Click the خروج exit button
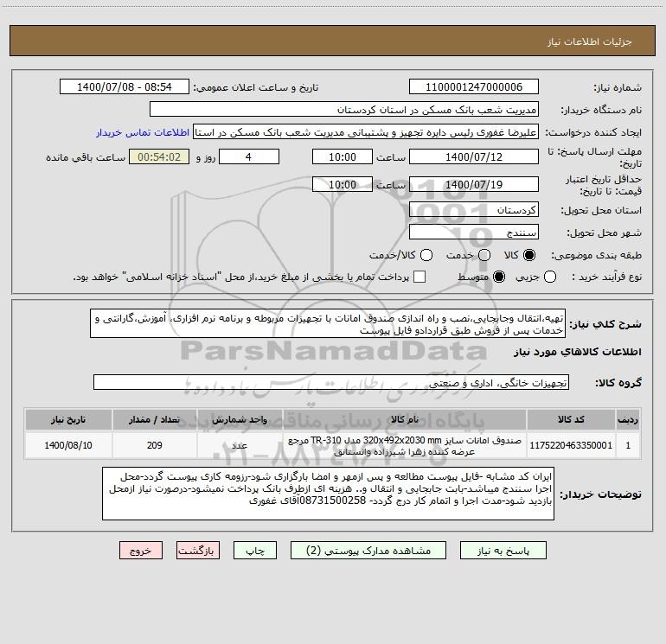Viewport: 666px width, 644px height. [x=141, y=551]
